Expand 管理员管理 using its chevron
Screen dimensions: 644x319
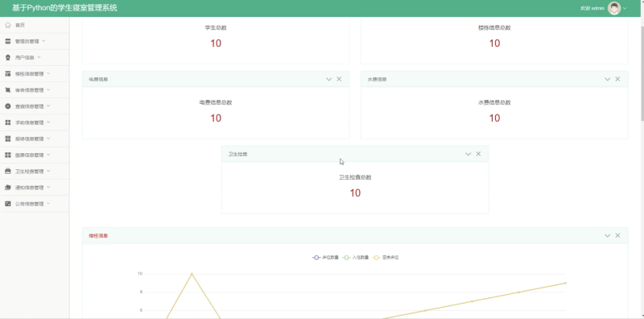(x=43, y=41)
